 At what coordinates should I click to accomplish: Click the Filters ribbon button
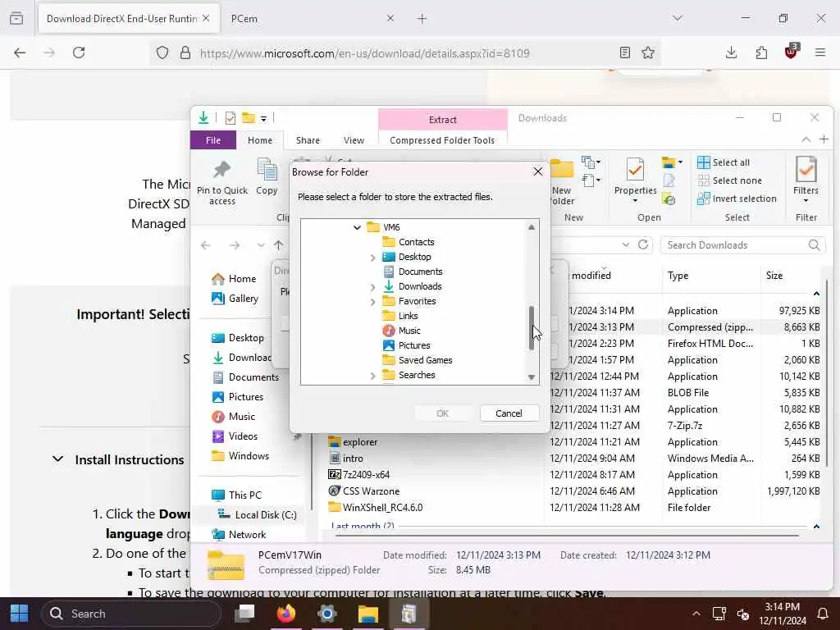click(x=806, y=180)
